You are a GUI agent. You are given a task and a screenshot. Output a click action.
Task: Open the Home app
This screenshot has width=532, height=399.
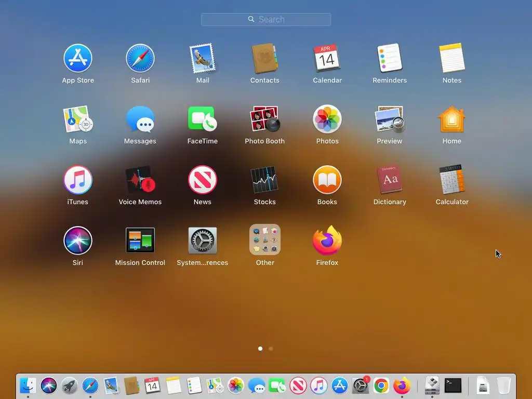[x=452, y=119]
